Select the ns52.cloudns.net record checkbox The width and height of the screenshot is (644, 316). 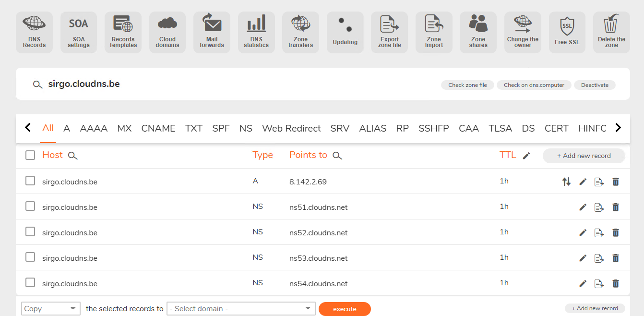[30, 231]
